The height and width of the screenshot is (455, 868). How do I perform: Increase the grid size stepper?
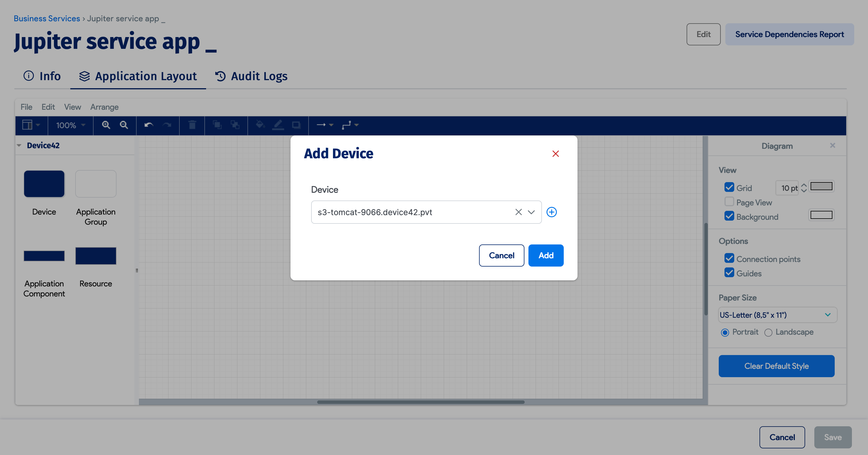804,185
